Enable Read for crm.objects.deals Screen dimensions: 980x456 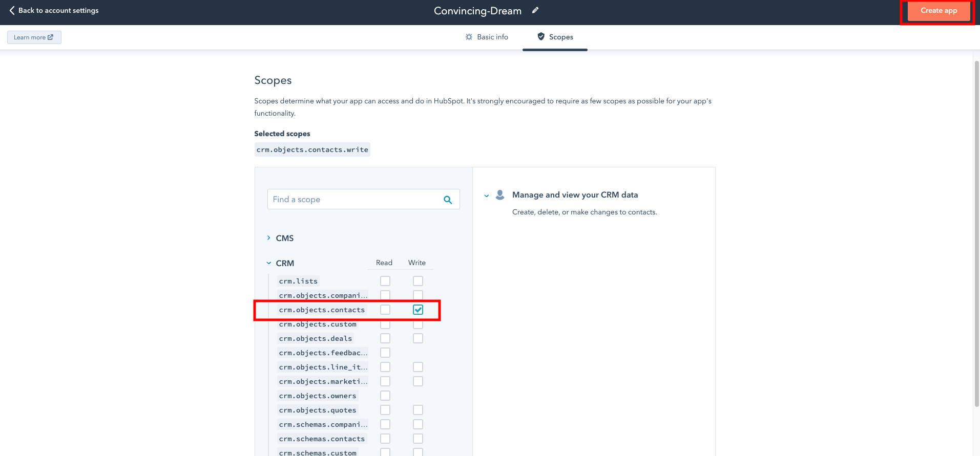click(385, 338)
